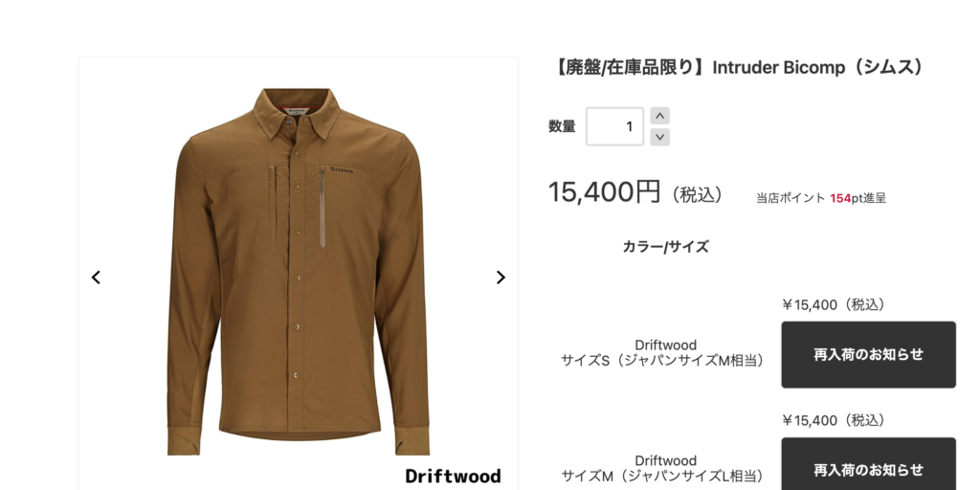Select Driftwood サイズM variant label

[x=665, y=469]
